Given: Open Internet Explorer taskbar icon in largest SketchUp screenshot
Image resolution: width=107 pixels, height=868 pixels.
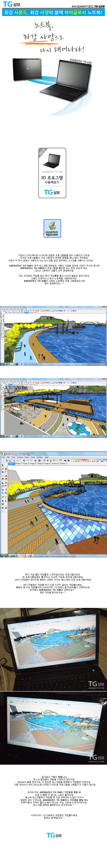Looking at the screenshot, I should 12,556.
